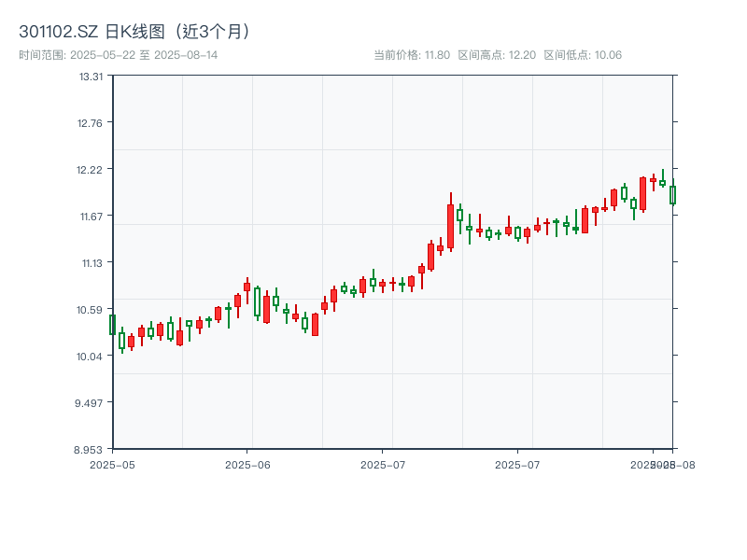Image resolution: width=747 pixels, height=560 pixels.
Task: Select the 9.497 y-axis label
Action: point(92,403)
